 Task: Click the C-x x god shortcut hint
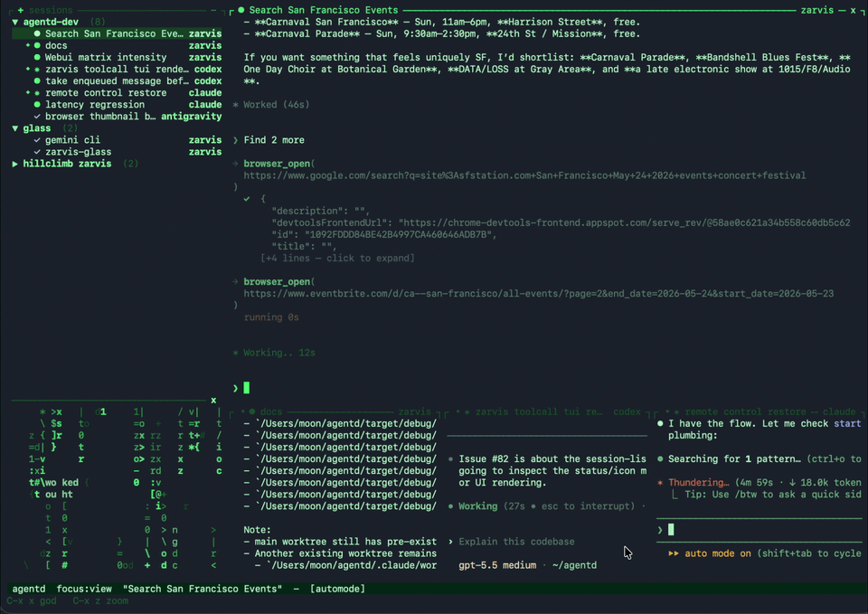32,600
